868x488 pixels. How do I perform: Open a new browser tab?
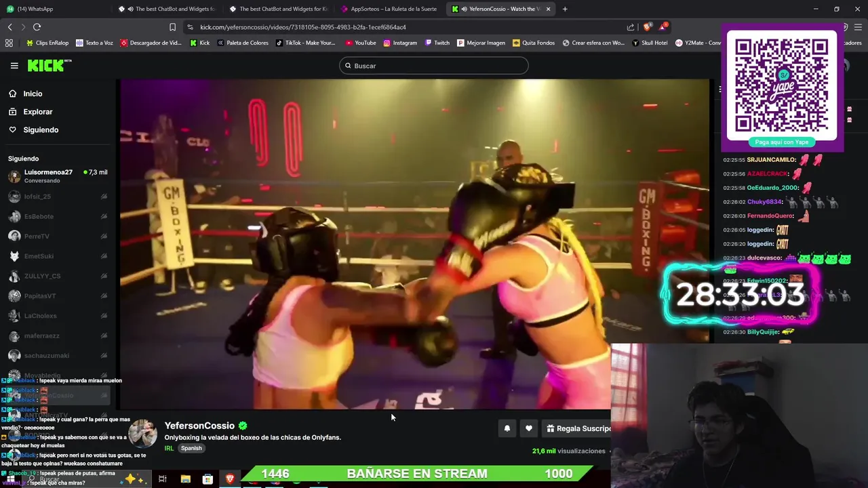tap(565, 9)
